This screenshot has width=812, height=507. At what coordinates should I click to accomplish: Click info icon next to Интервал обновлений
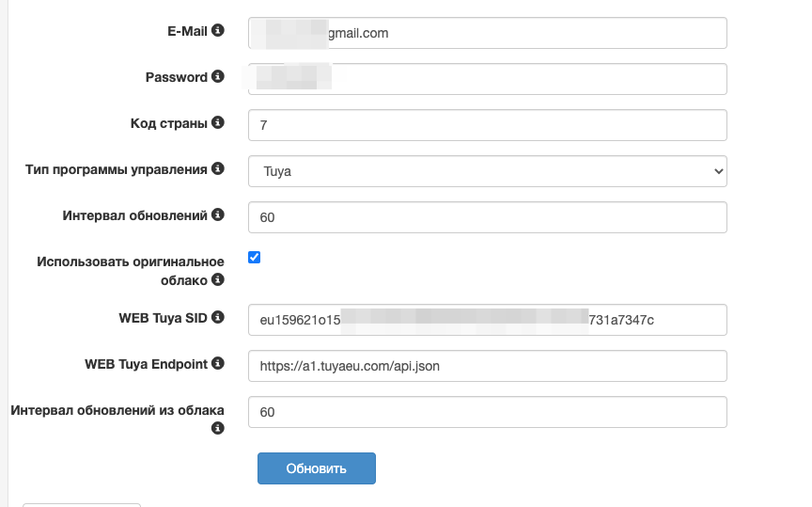218,214
